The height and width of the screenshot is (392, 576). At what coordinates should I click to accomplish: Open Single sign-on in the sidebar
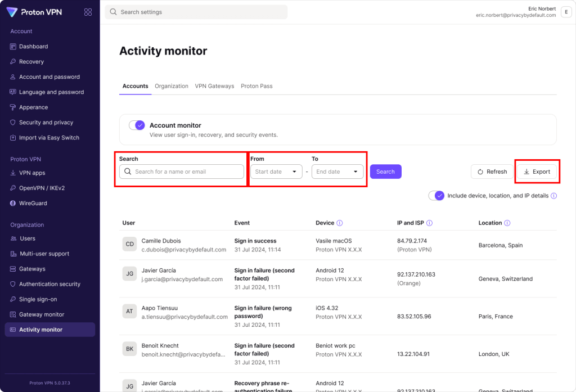[x=50, y=299]
